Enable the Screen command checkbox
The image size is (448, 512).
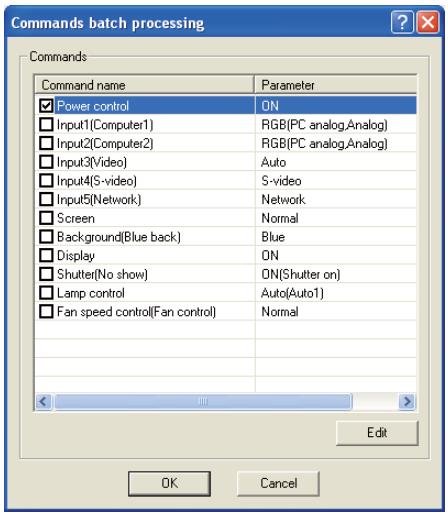pos(46,218)
